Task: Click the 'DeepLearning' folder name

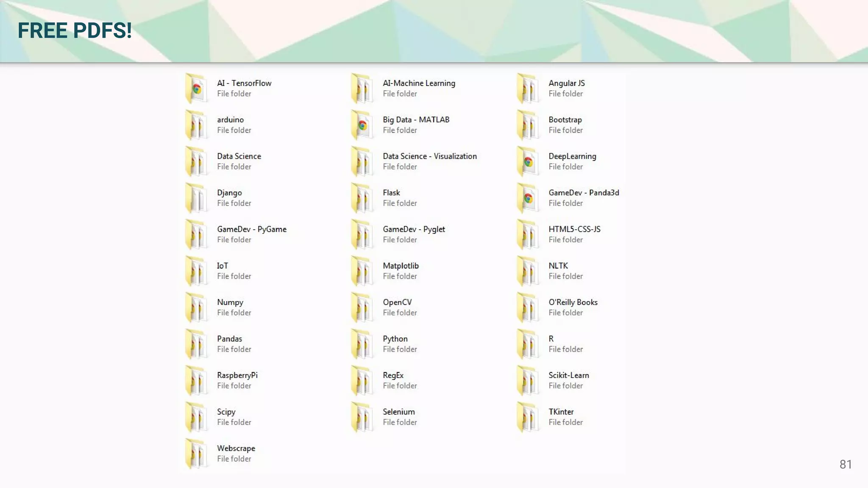Action: tap(572, 156)
